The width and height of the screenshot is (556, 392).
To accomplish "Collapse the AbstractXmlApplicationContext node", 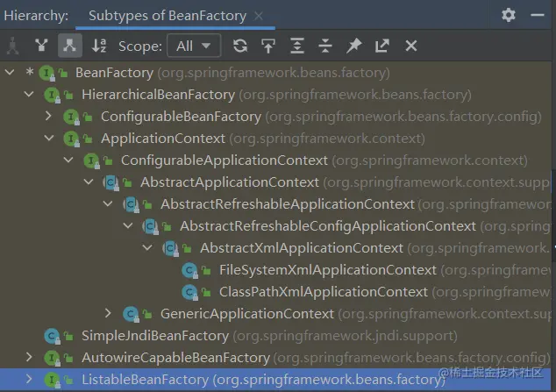I will [x=147, y=247].
